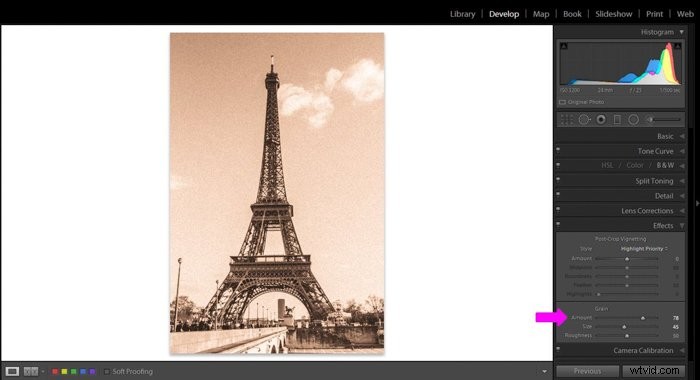Adjust the vignette Highlights slider handle

[x=599, y=294]
